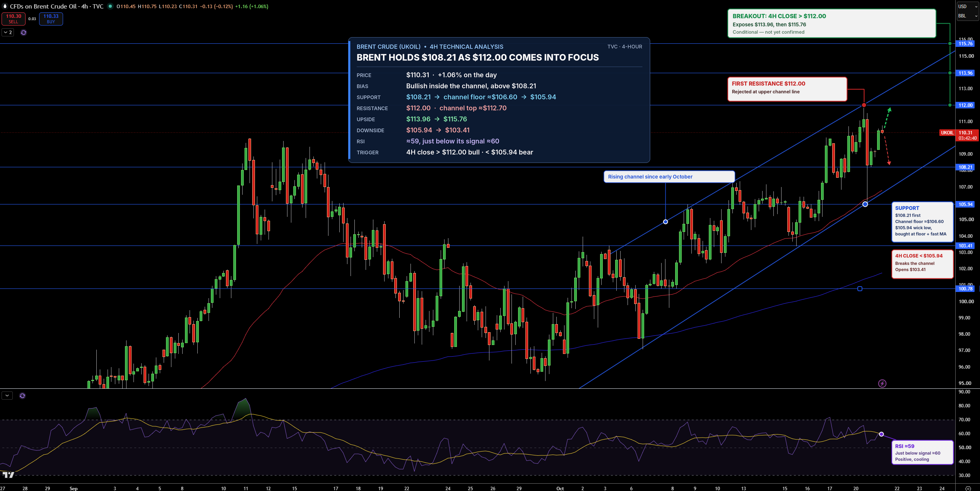Select the 112.00 price line label
Image resolution: width=980 pixels, height=491 pixels.
(x=966, y=105)
